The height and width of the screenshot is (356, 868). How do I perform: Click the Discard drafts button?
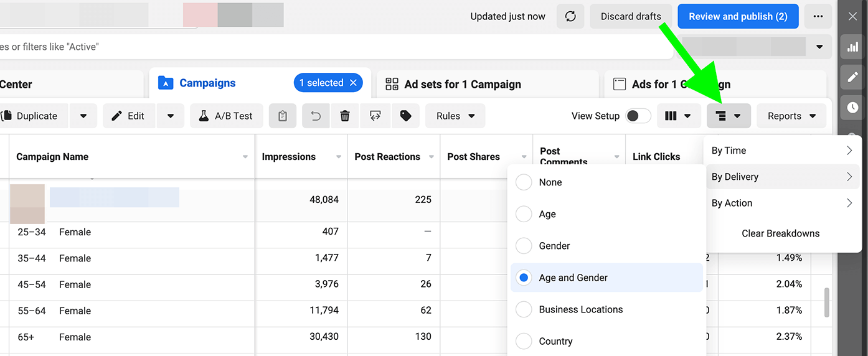(x=631, y=17)
